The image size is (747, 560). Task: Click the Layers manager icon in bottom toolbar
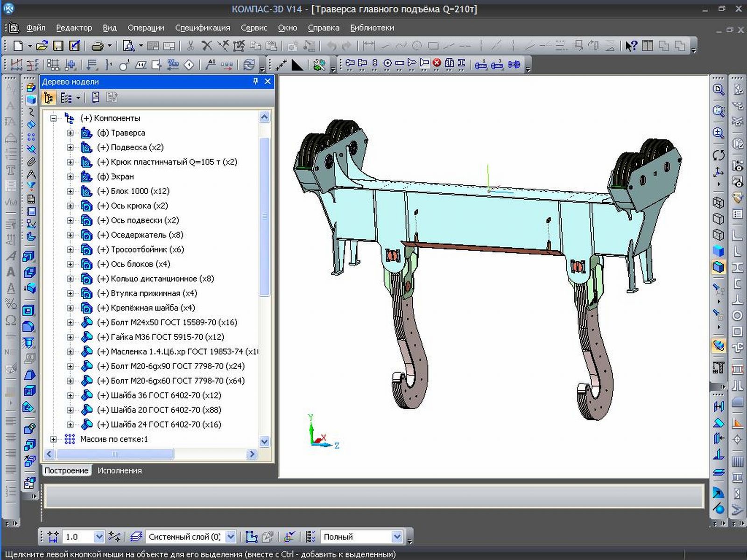pyautogui.click(x=136, y=537)
